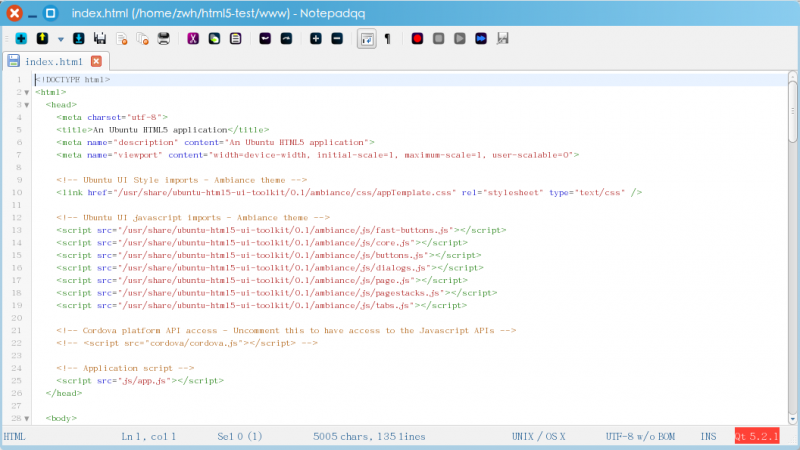
Task: Click the New document toolbar icon
Action: tap(20, 38)
